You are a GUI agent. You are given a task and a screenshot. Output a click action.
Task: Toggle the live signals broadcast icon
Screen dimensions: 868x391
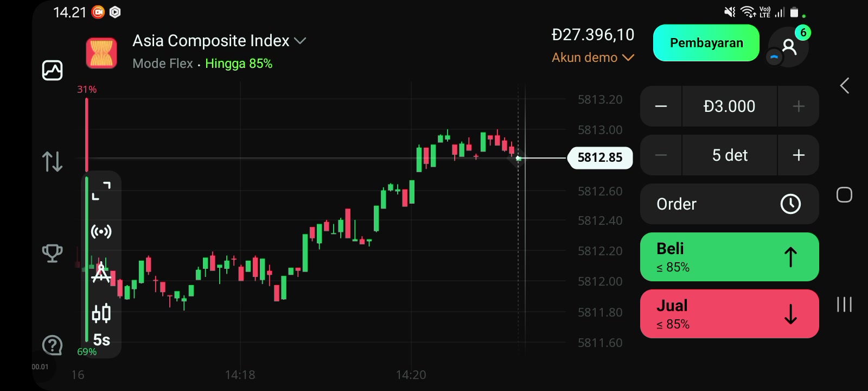[x=101, y=232]
